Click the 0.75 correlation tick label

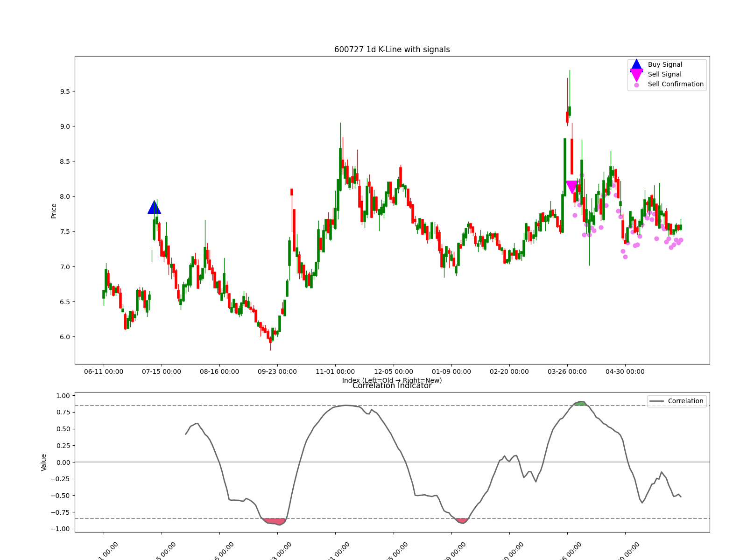click(63, 413)
